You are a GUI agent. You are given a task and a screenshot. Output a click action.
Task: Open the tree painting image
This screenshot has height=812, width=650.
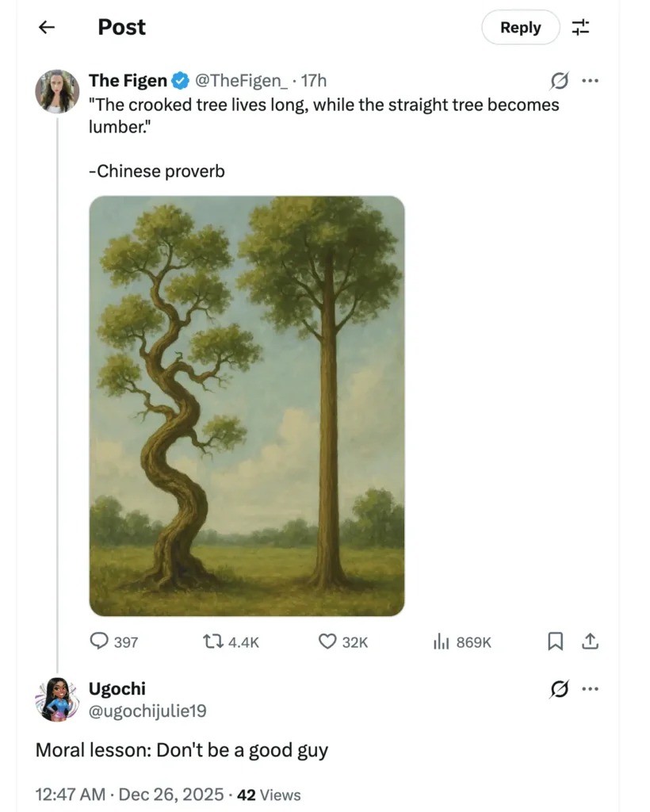247,404
